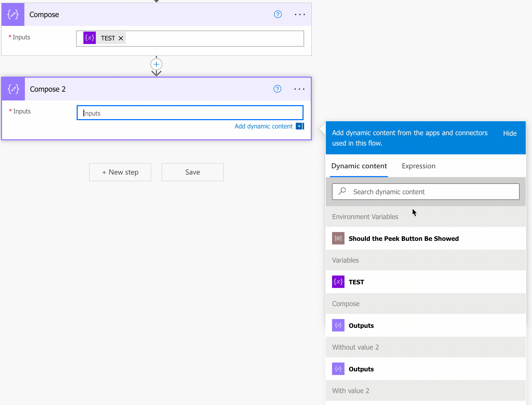Viewport: 532px width, 405px height.
Task: Click the Compose action purple icon
Action: (x=13, y=15)
